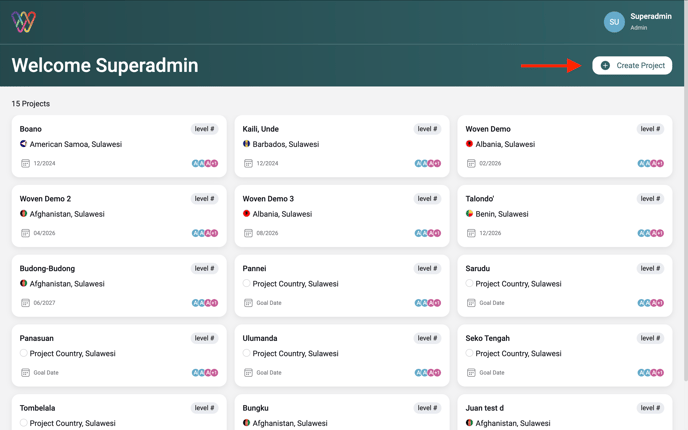Click member avatars on Sarudu card
Viewport: 688px width, 430px height.
coord(651,303)
